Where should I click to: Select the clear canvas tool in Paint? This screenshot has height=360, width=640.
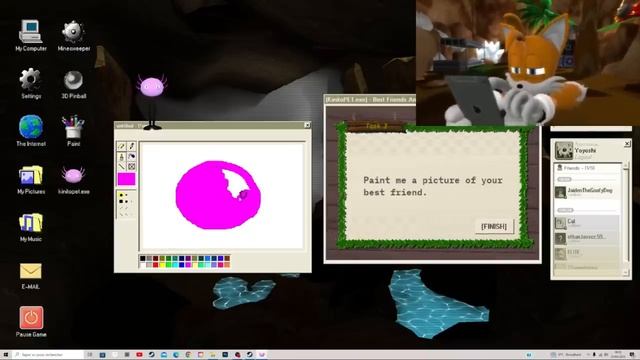(131, 167)
